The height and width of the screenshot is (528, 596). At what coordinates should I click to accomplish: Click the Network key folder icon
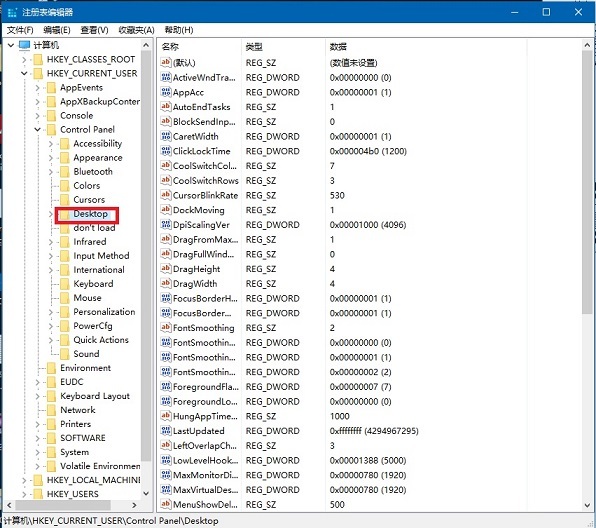coord(51,410)
